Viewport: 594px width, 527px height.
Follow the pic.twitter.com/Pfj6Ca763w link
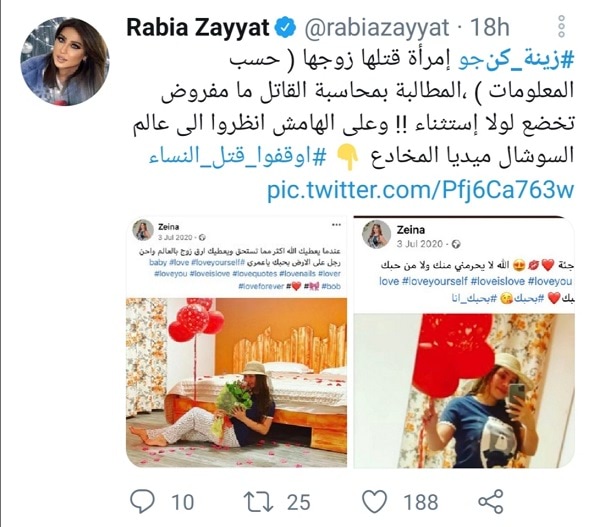421,189
